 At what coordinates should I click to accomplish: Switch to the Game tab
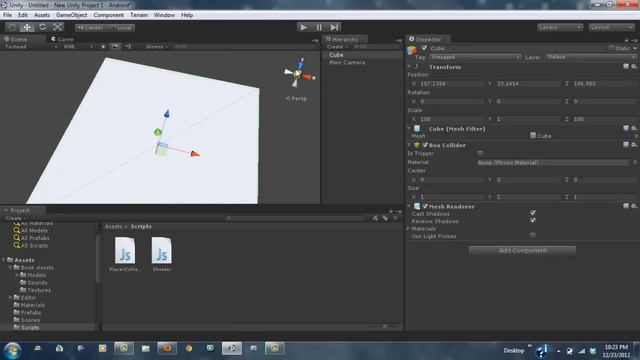coord(62,39)
